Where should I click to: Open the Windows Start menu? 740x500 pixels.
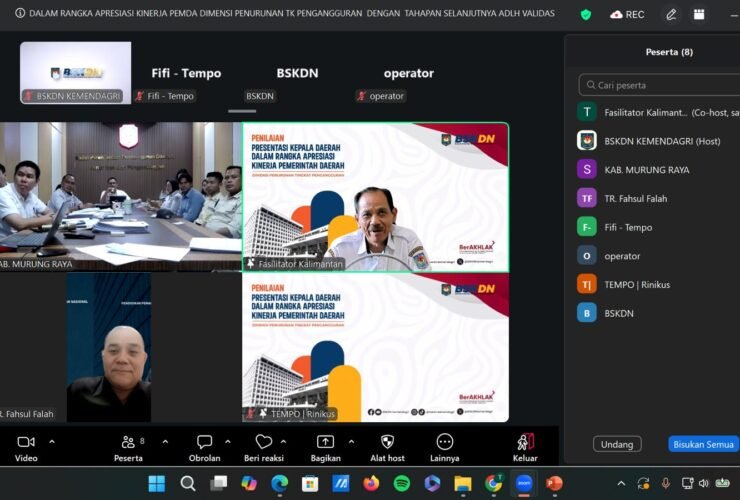(x=157, y=484)
